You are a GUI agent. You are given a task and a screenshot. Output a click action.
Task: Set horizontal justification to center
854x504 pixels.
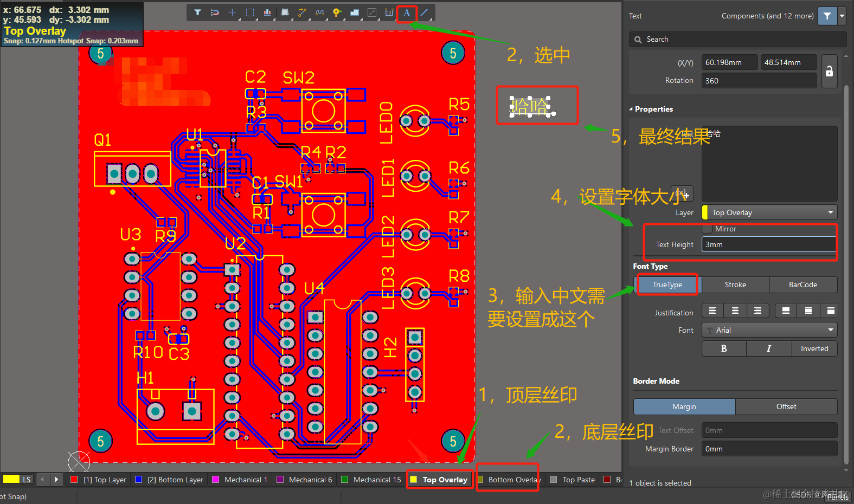735,311
